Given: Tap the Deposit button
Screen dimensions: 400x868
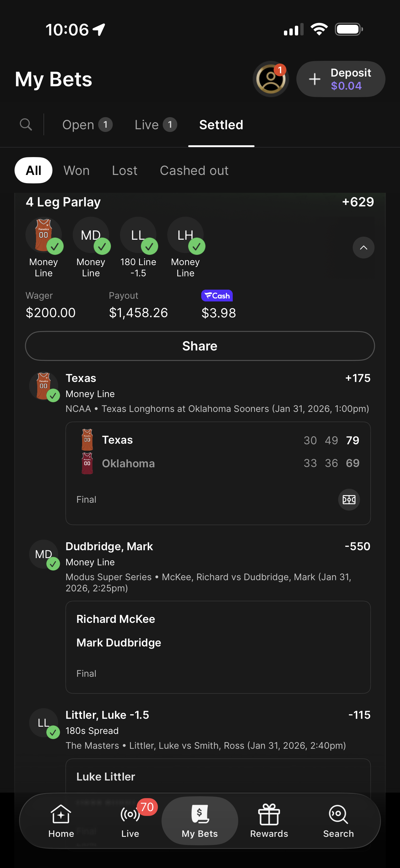Looking at the screenshot, I should point(341,79).
